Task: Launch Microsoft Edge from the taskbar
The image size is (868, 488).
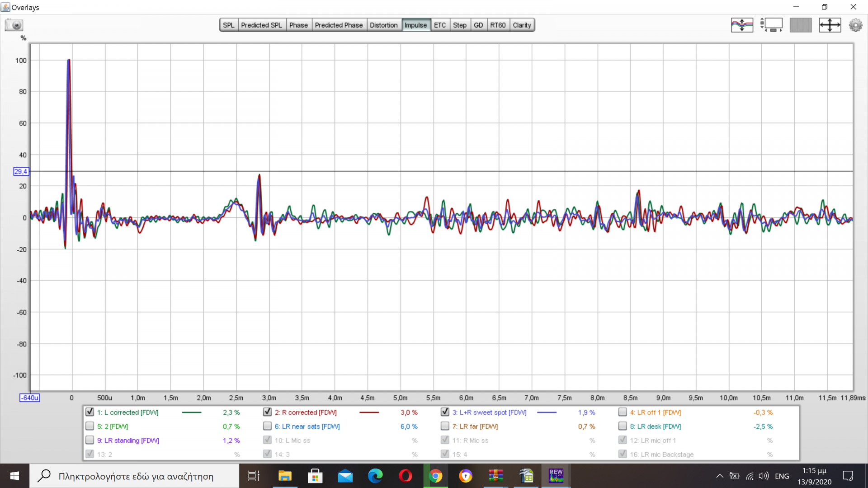Action: [x=375, y=476]
